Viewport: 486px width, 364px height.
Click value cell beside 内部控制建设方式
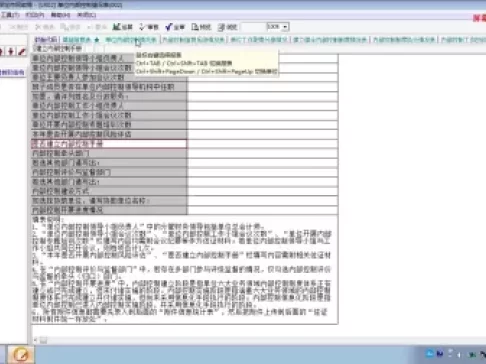point(263,191)
